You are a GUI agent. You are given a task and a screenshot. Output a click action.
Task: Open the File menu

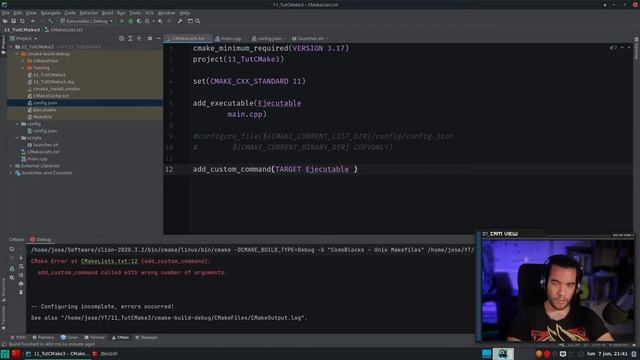[x=6, y=13]
